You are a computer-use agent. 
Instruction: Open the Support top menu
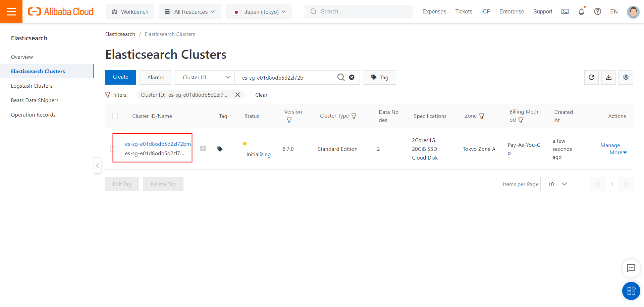543,11
